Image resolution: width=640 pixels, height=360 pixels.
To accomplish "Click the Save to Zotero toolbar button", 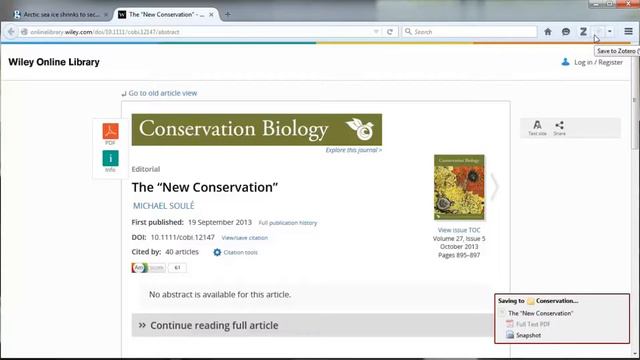I will 598,31.
